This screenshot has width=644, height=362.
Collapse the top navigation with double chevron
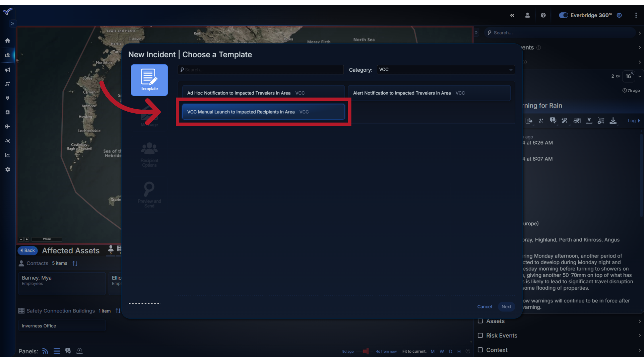click(x=512, y=15)
